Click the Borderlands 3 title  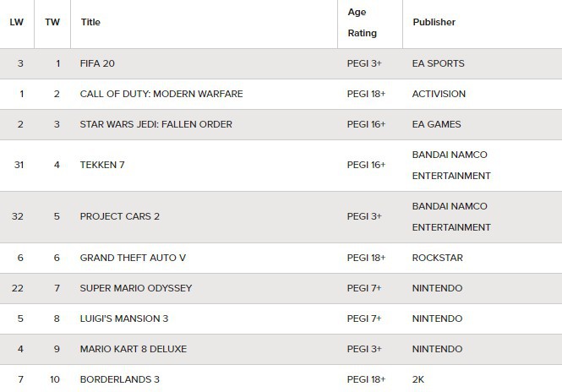point(120,379)
